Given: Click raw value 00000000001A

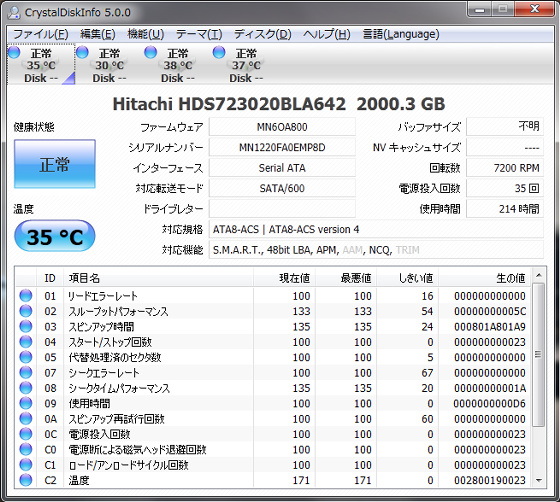Looking at the screenshot, I should coord(490,388).
